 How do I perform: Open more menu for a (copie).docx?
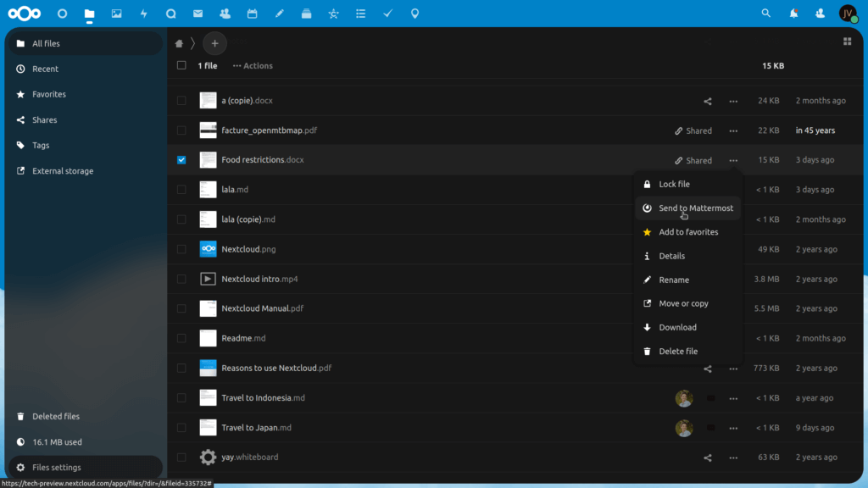click(x=733, y=102)
